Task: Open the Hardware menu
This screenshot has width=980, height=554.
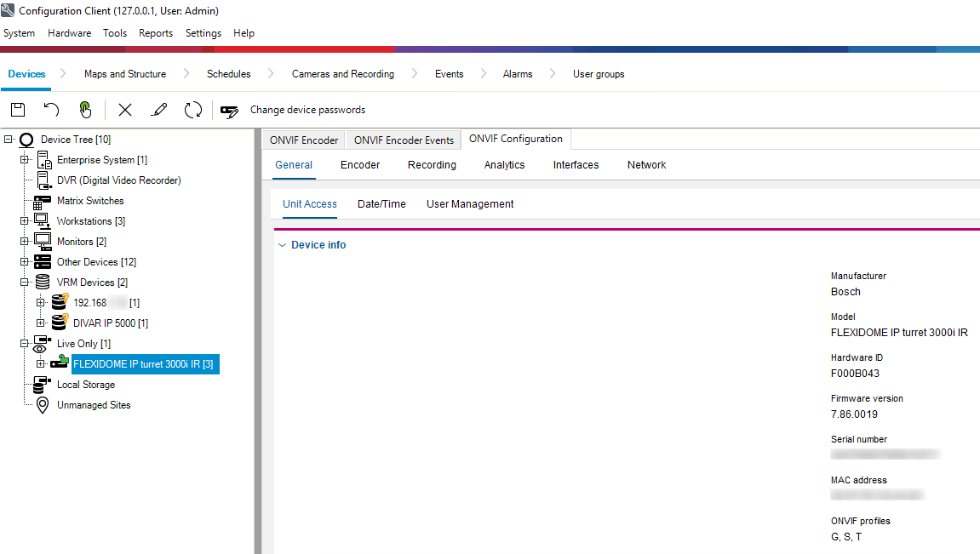Action: (69, 33)
